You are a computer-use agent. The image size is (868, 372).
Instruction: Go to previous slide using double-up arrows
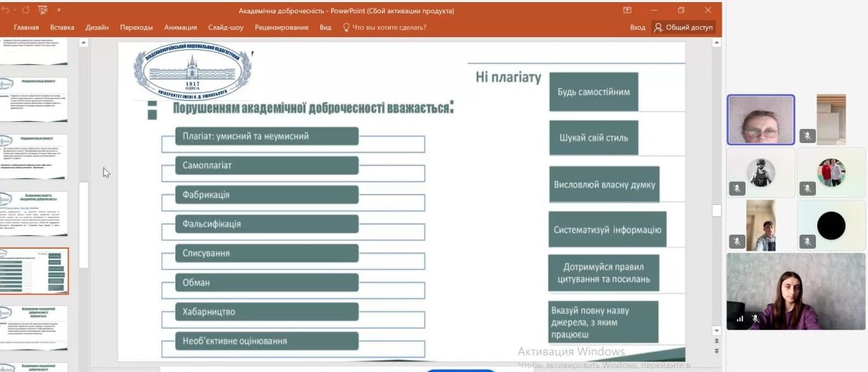coord(717,341)
